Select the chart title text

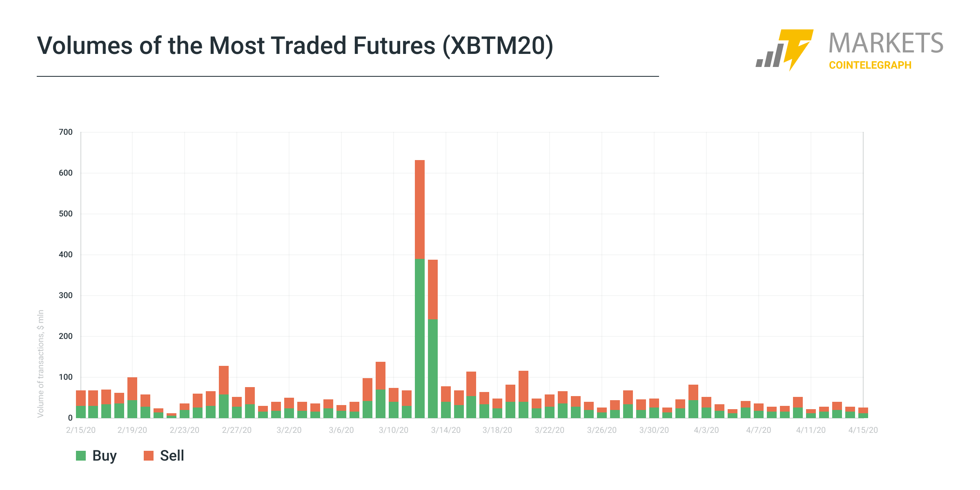[295, 45]
